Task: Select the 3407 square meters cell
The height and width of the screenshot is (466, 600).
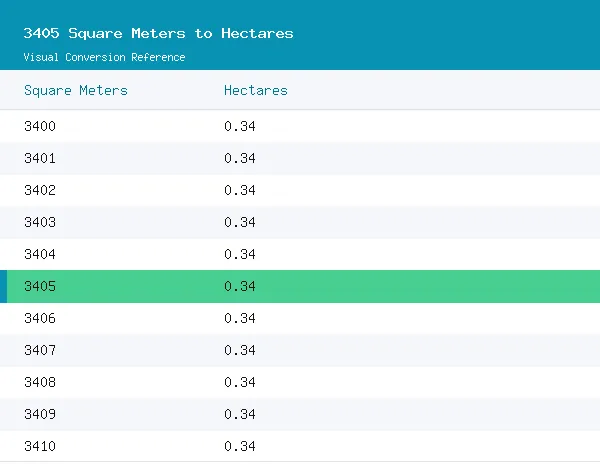Action: 40,350
